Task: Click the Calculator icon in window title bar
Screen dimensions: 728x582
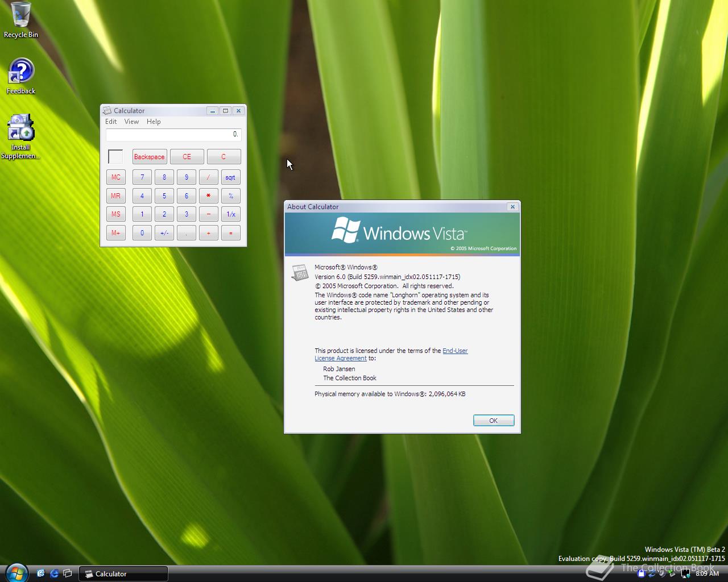Action: coord(107,111)
